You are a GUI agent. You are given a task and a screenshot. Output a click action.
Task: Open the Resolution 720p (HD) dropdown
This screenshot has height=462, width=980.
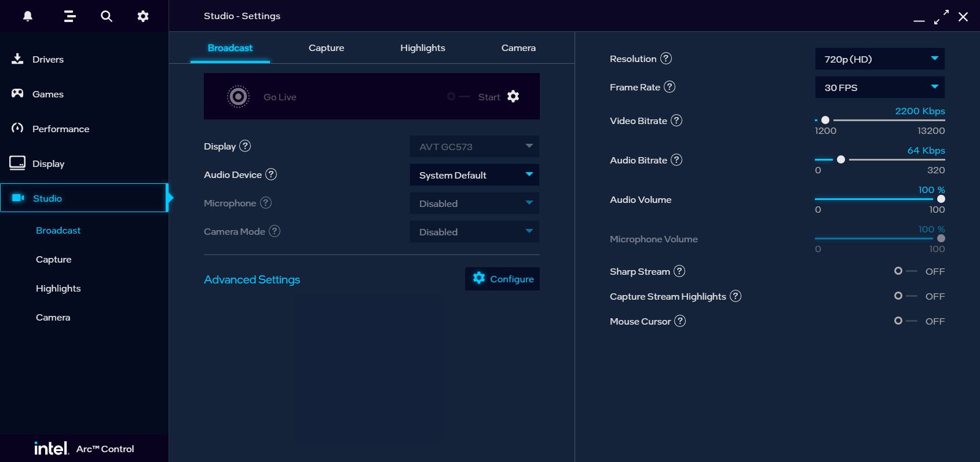pos(880,59)
